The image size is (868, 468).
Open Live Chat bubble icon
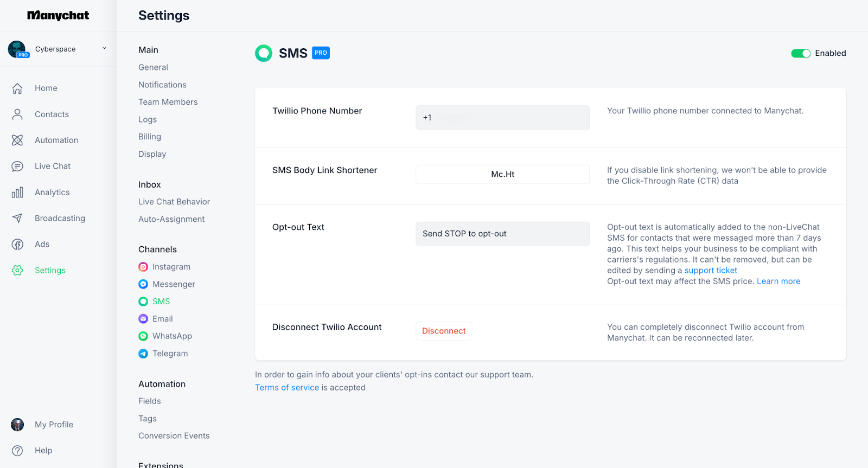17,166
